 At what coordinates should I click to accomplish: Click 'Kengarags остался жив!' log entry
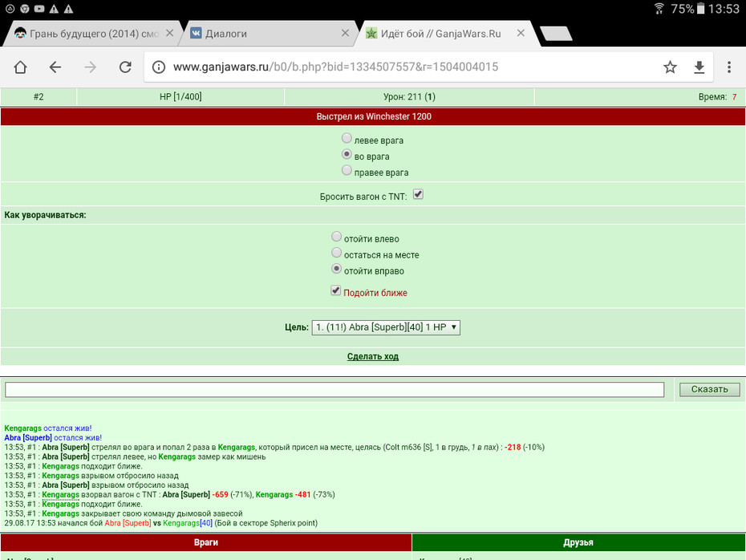pyautogui.click(x=47, y=428)
